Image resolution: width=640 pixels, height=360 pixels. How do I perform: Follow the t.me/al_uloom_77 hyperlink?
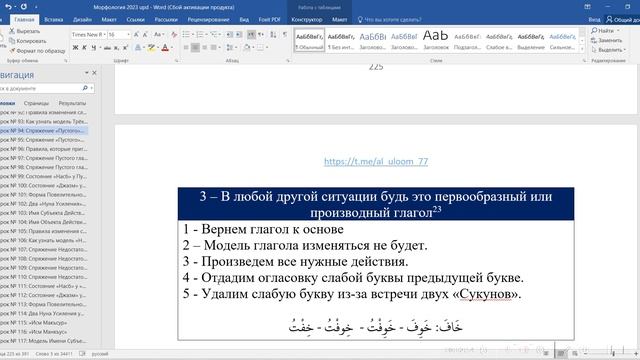point(376,161)
